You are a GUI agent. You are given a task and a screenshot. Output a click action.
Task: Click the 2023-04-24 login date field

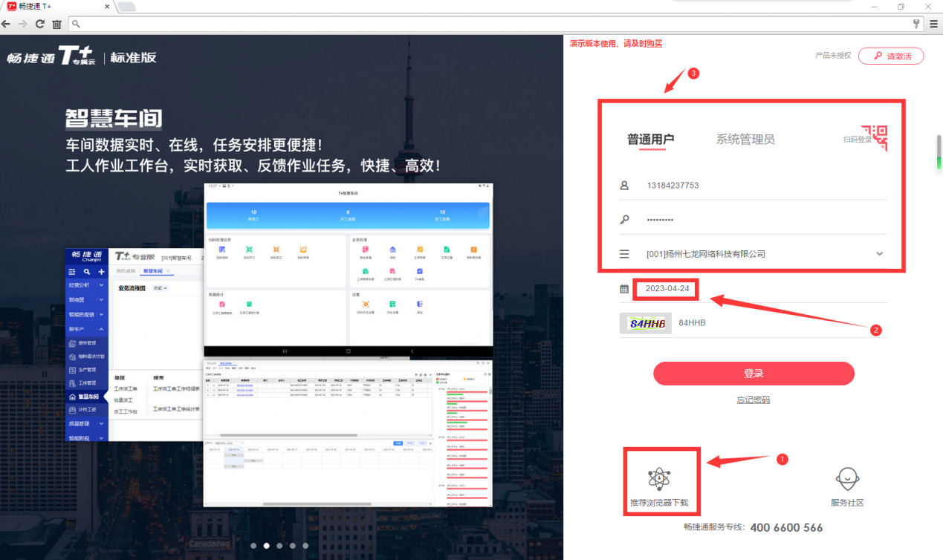tap(754, 289)
